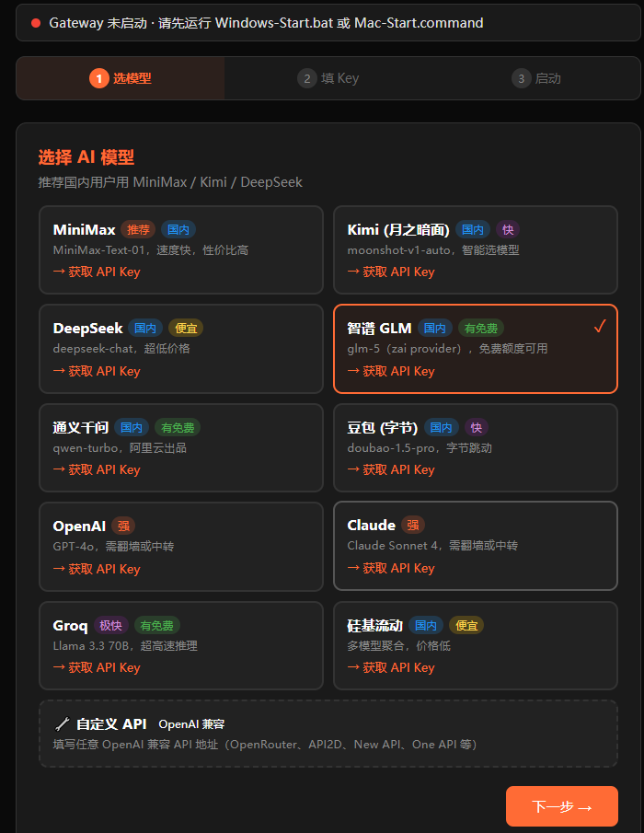This screenshot has height=833, width=644.
Task: Open 获取 API Key link for 硅基流动
Action: 391,668
